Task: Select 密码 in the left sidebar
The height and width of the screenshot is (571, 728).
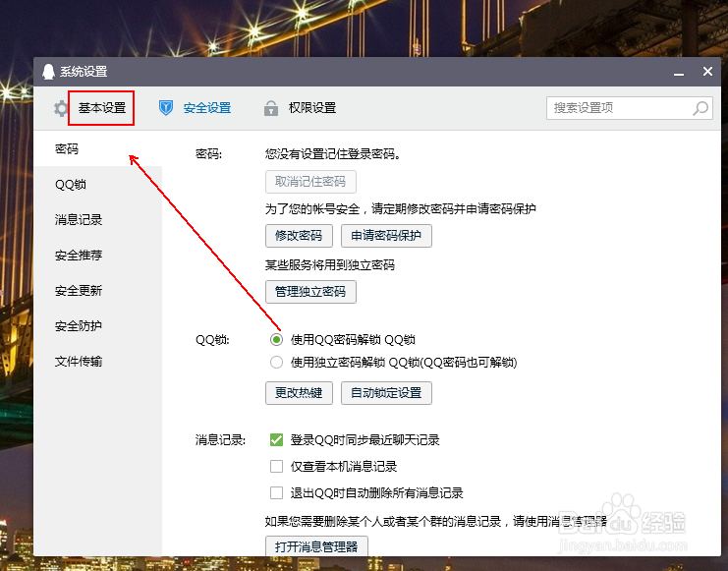Action: (x=98, y=148)
